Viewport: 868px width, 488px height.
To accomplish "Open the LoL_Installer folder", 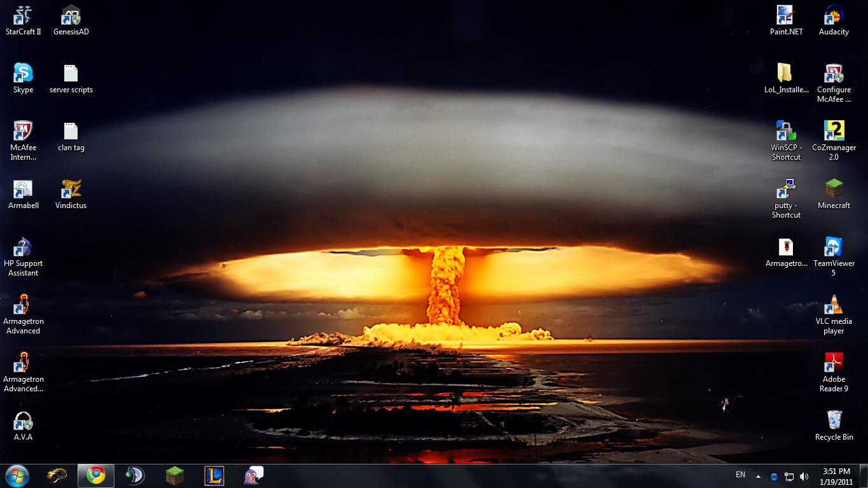I will coord(786,73).
